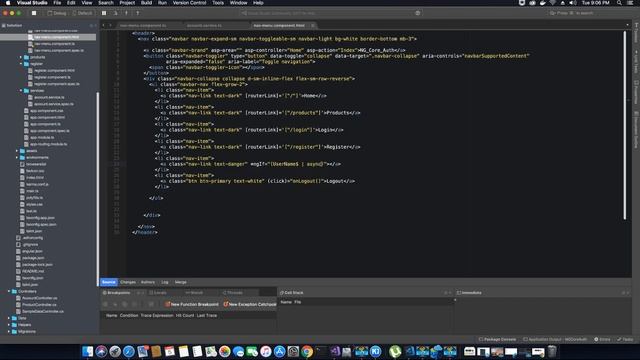The height and width of the screenshot is (360, 640).
Task: Switch to the Authors view tab
Action: pos(148,282)
